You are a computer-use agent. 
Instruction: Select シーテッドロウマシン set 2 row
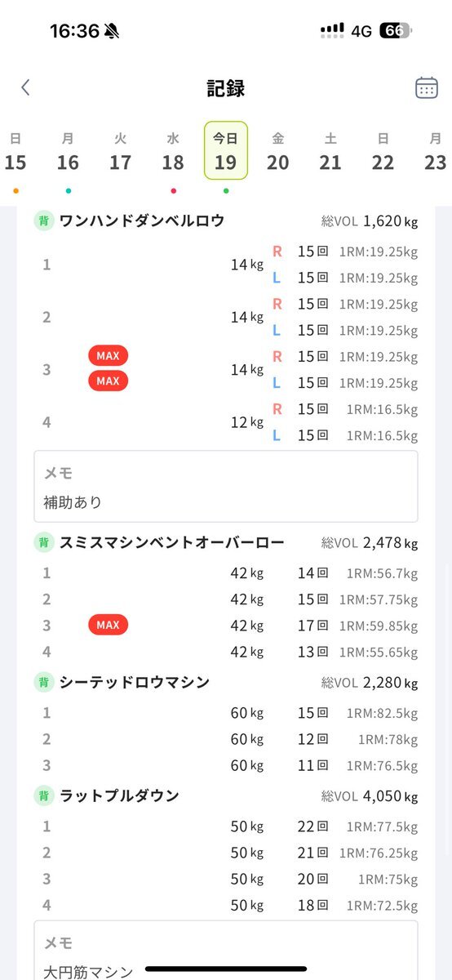pyautogui.click(x=226, y=739)
